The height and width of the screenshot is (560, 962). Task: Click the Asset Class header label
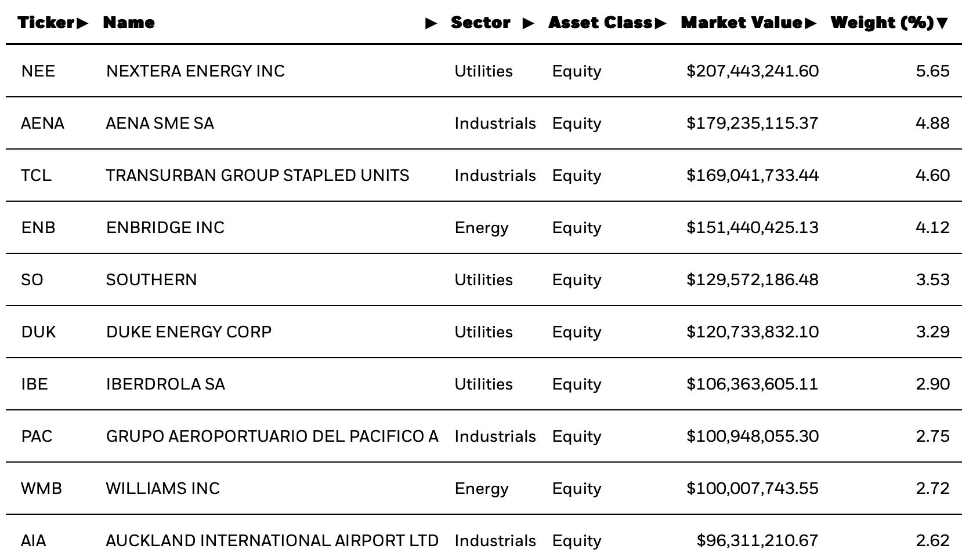(x=600, y=23)
